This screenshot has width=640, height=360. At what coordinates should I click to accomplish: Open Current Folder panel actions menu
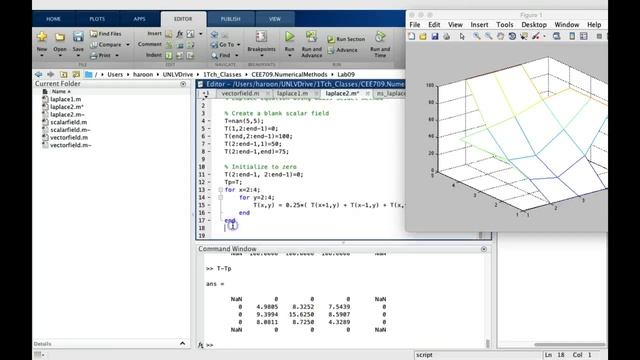point(183,84)
